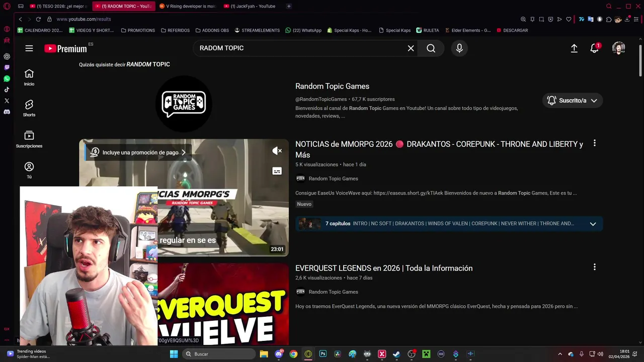This screenshot has width=644, height=362.
Task: Open the ADDONS OBS bookmark folder
Action: [x=212, y=30]
